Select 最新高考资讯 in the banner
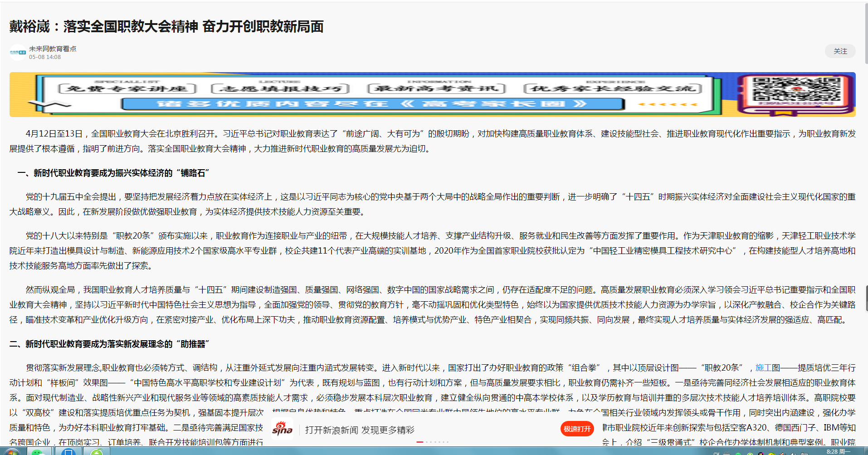This screenshot has width=868, height=455. pos(436,88)
